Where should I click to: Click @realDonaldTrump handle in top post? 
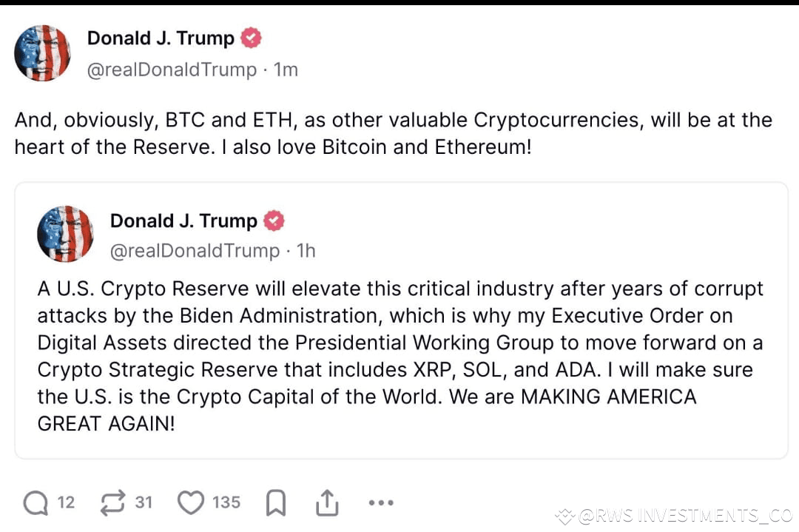pyautogui.click(x=172, y=70)
